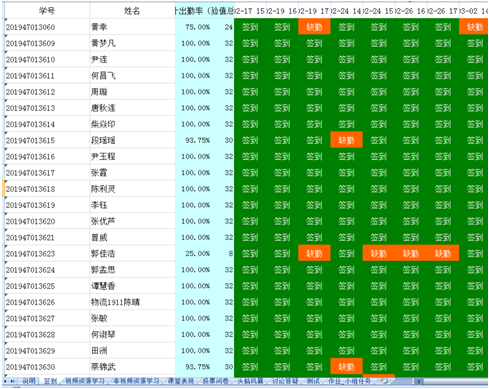The width and height of the screenshot is (489, 389).
Task: Select the name cell 物流1911陈晴
Action: [x=132, y=302]
